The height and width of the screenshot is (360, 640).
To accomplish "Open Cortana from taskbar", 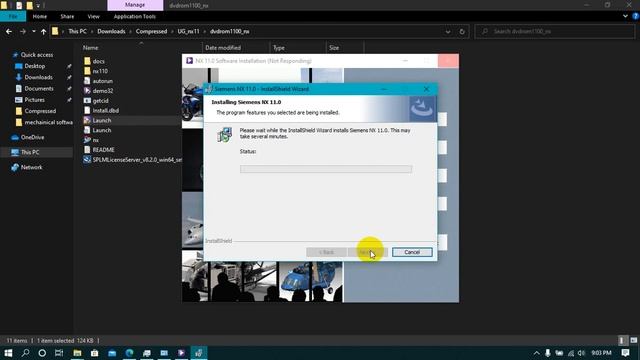I will coord(42,353).
